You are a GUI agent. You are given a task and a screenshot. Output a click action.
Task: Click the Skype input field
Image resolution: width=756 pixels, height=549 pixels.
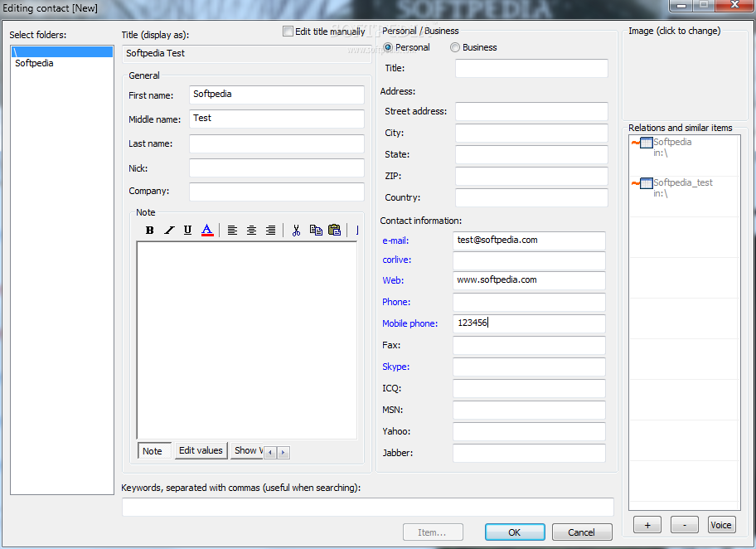(529, 367)
